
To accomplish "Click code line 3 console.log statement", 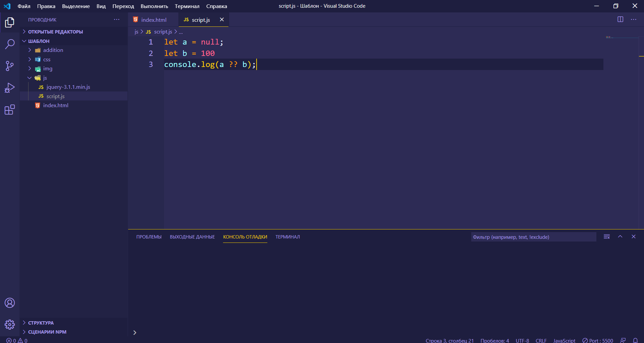I will click(210, 64).
